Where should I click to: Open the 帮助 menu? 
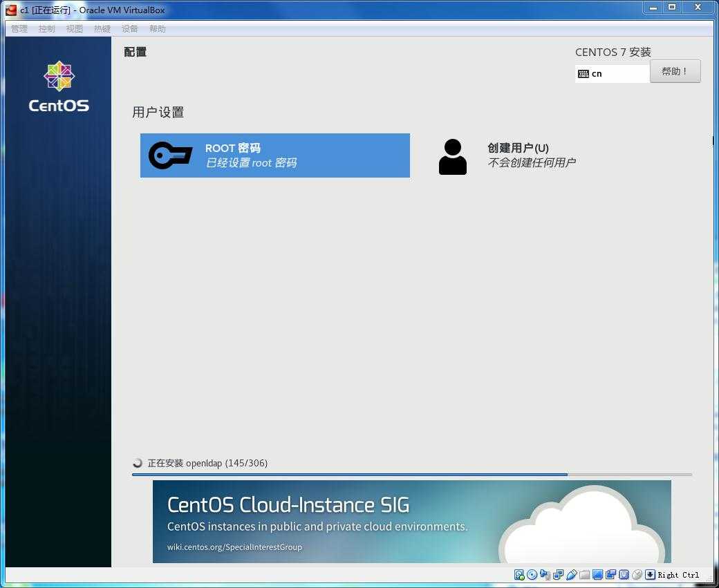coord(158,28)
